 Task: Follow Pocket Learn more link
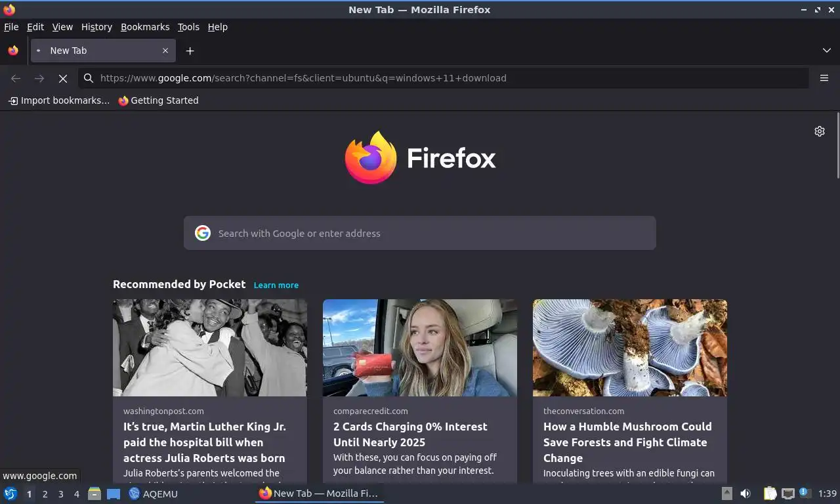[276, 285]
